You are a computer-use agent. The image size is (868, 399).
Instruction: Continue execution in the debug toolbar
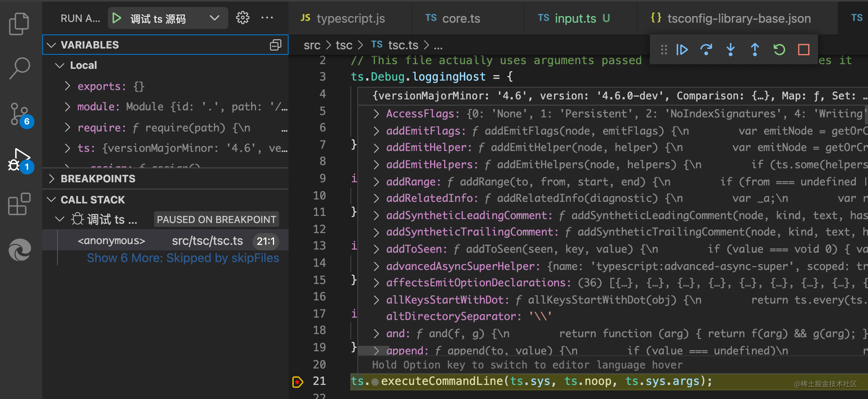point(682,50)
